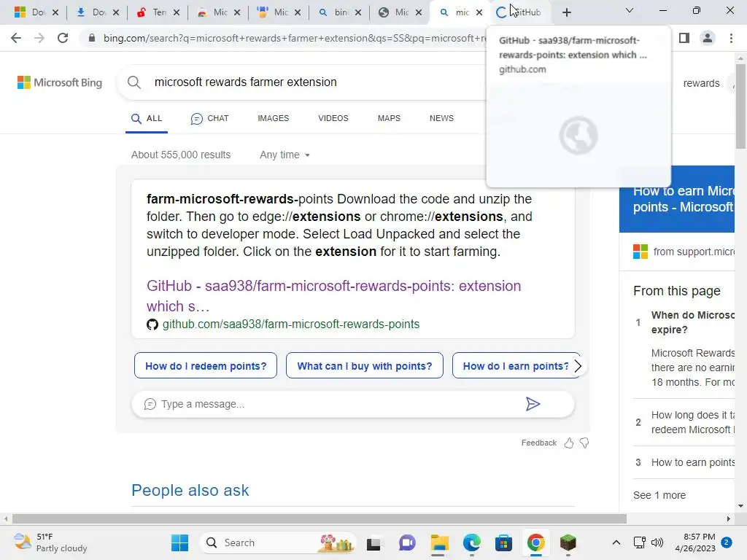Give thumbs up feedback
This screenshot has height=560, width=747.
[569, 443]
